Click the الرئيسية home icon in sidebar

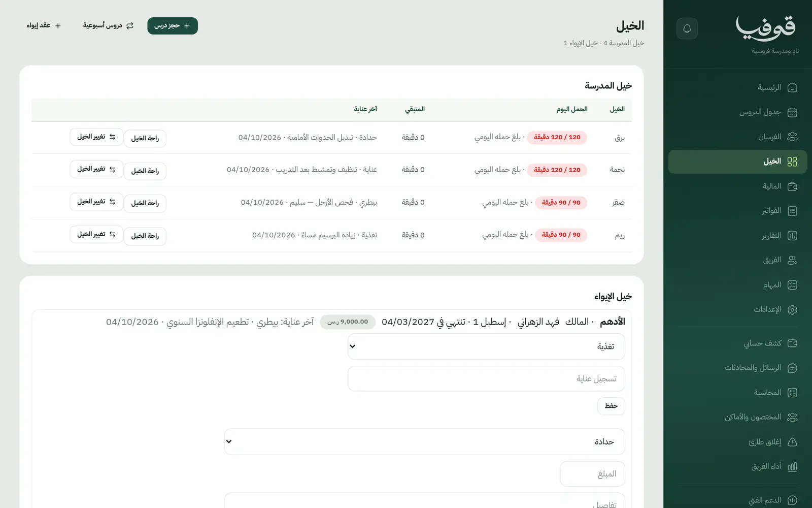point(792,88)
